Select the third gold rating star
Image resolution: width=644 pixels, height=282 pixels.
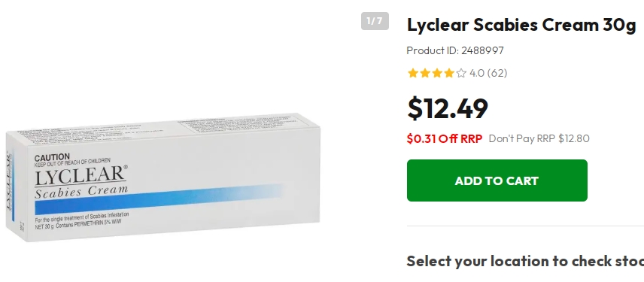pyautogui.click(x=436, y=73)
